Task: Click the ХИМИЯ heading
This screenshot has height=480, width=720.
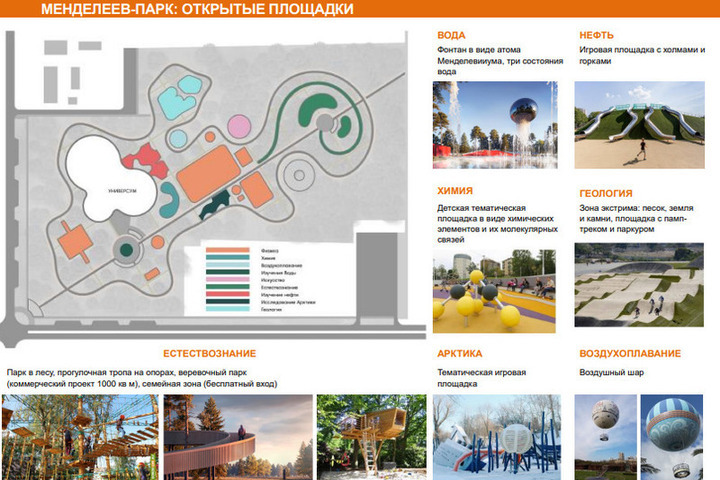Action: (455, 191)
